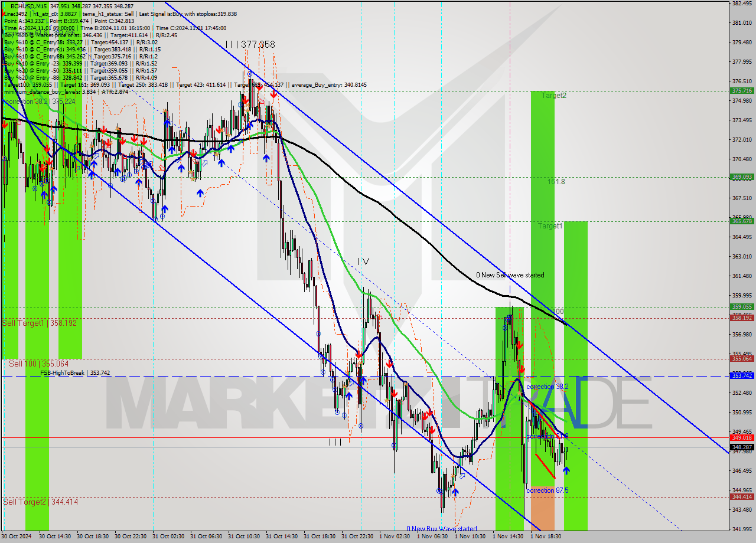Select the 'Buy %20 @ Entry -88' line

pyautogui.click(x=80, y=77)
